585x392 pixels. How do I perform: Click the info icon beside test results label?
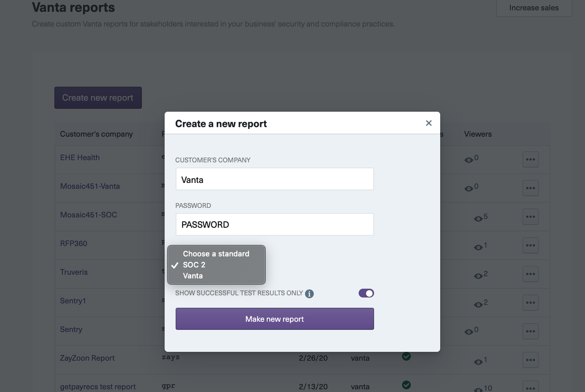[x=309, y=294]
